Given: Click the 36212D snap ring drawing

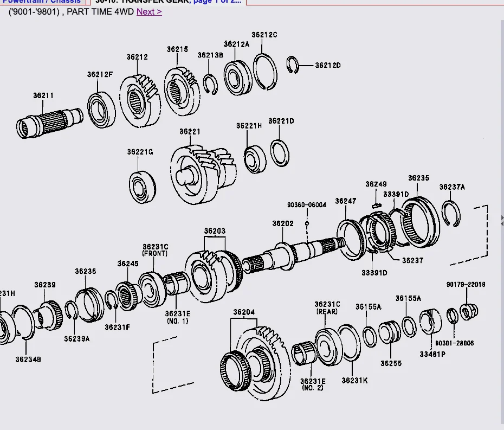Looking at the screenshot, I should tap(293, 65).
